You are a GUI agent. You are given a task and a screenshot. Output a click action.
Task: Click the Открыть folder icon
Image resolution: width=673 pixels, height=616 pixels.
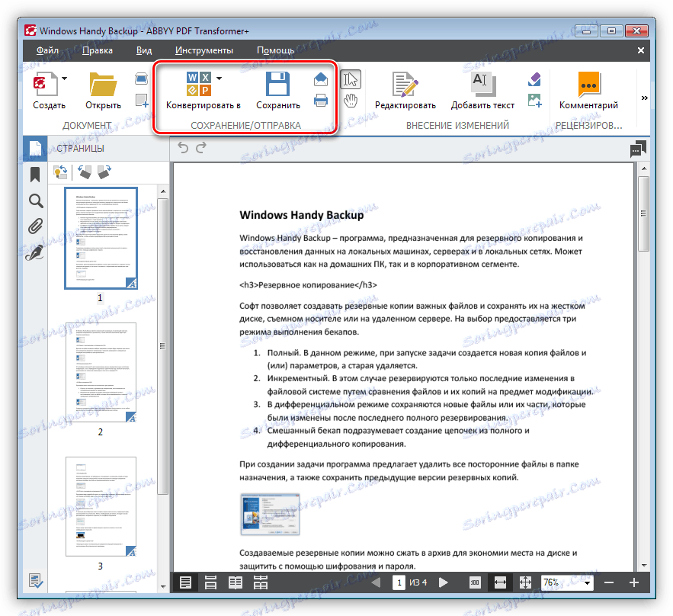point(103,84)
